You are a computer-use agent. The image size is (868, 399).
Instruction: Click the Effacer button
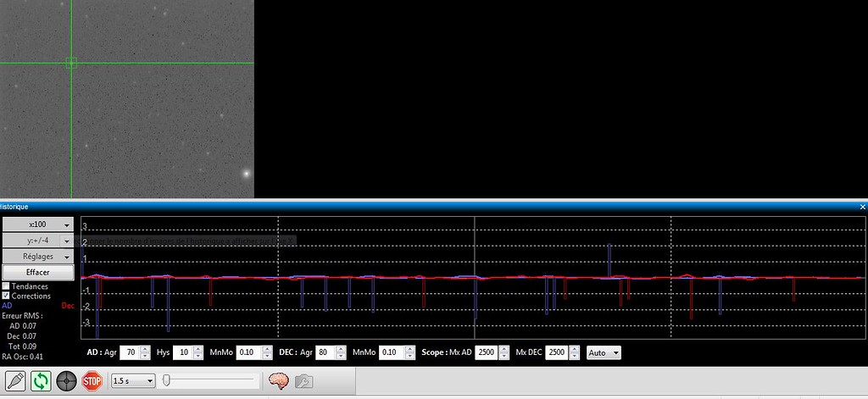tap(38, 272)
